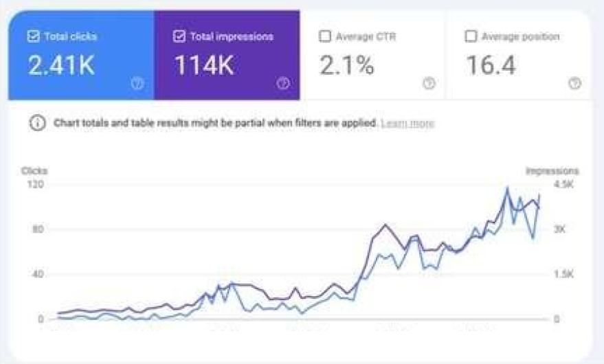Screen dimensions: 604x364
Task: Open help icon on Total clicks card
Action: tap(137, 83)
